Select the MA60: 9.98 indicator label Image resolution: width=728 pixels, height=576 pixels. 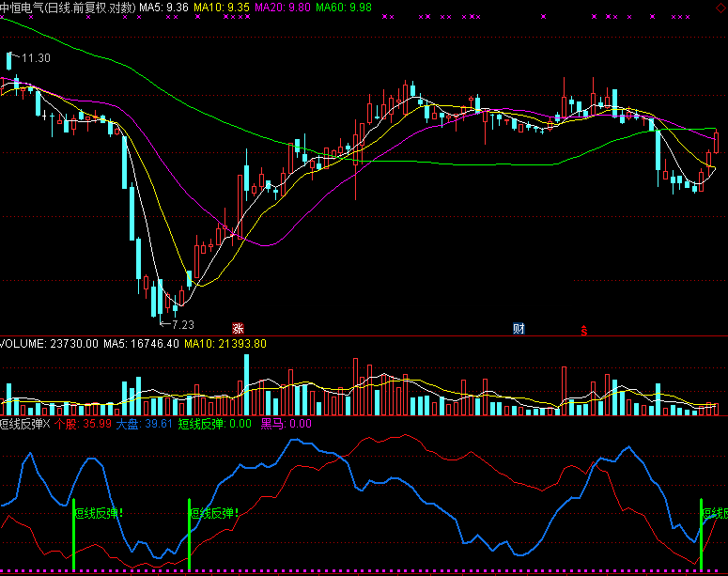344,8
